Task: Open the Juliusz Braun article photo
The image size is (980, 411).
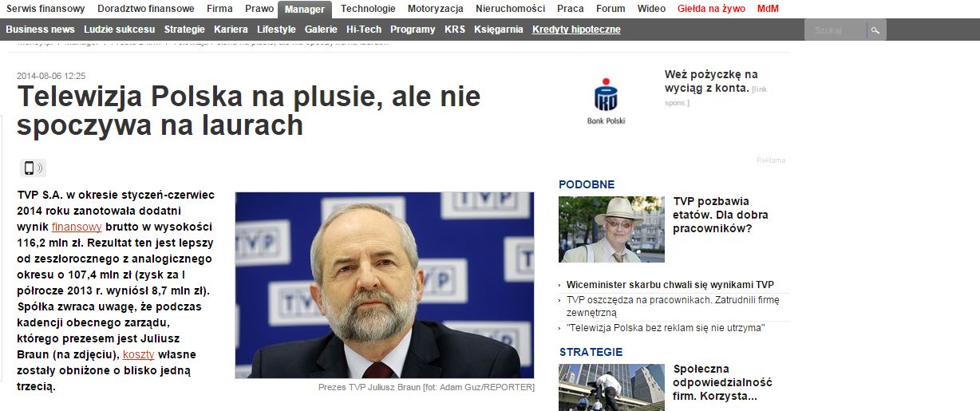Action: 385,285
